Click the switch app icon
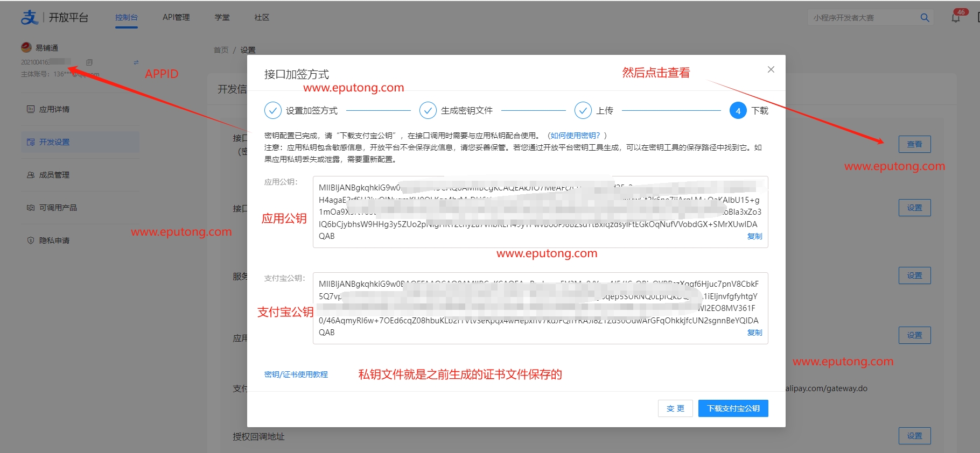The height and width of the screenshot is (453, 980). click(x=136, y=62)
